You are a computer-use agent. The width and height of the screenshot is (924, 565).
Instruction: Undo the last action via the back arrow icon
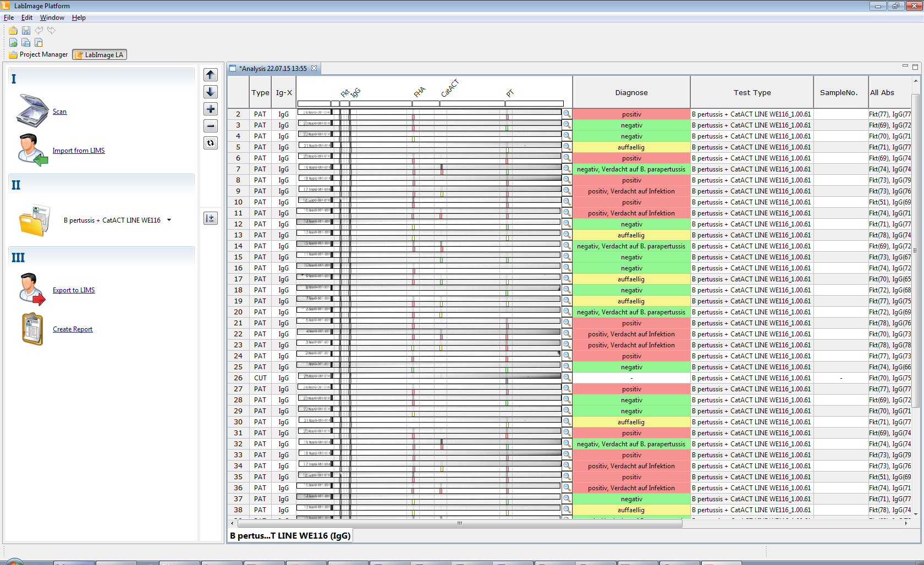click(38, 30)
